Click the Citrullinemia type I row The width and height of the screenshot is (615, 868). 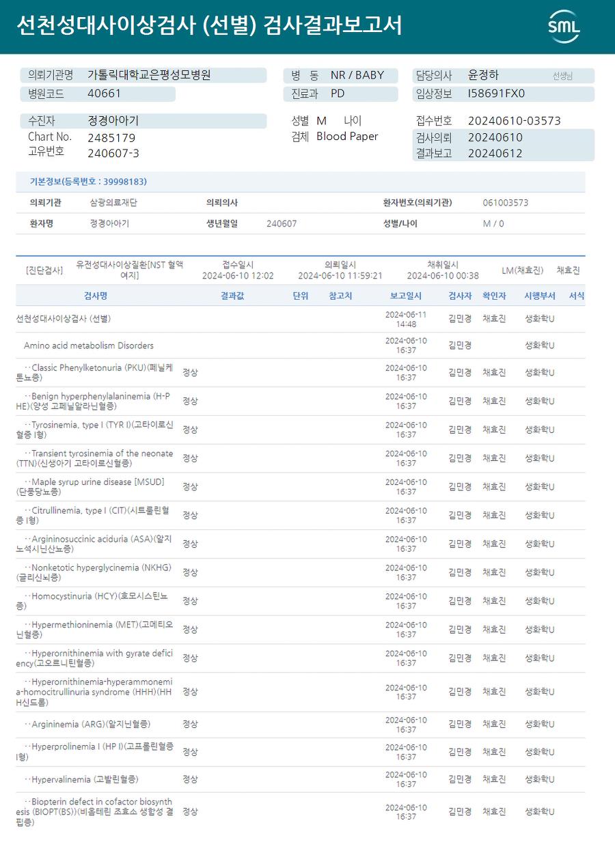(301, 516)
